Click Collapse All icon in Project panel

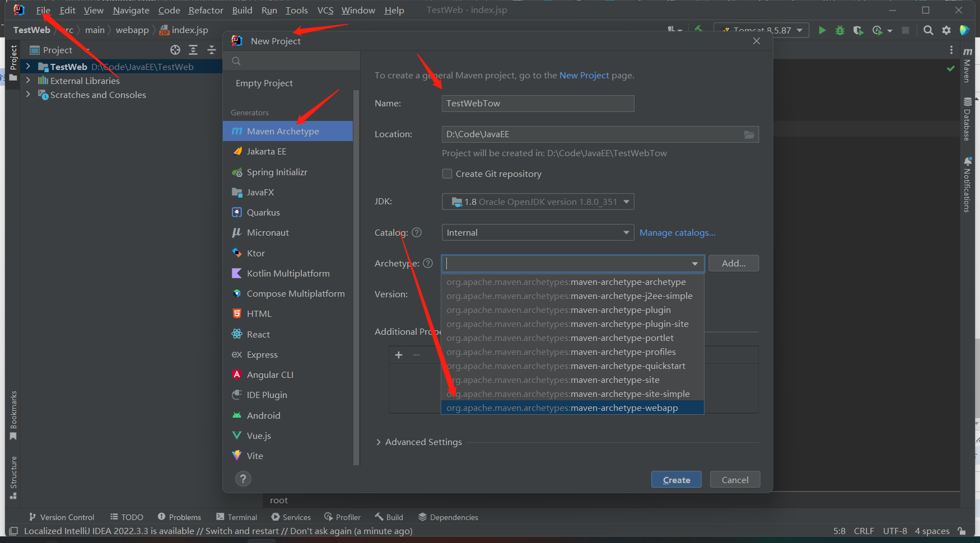[211, 50]
